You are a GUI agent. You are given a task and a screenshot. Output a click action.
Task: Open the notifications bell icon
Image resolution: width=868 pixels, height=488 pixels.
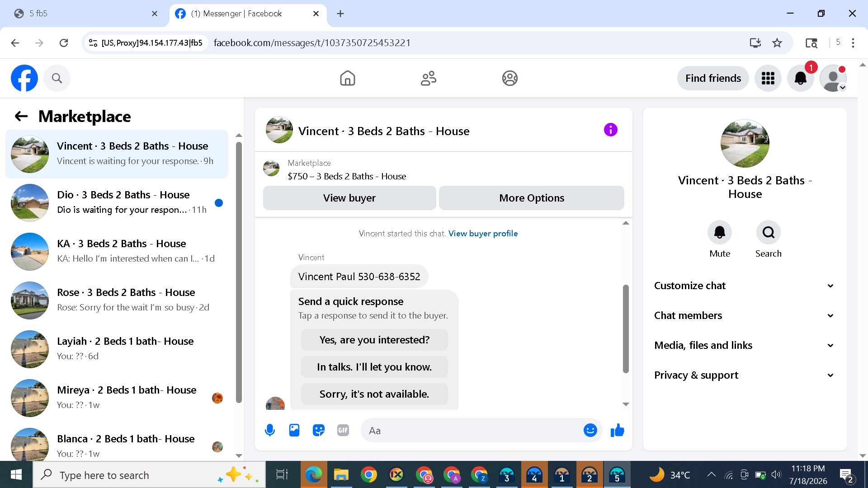point(801,78)
